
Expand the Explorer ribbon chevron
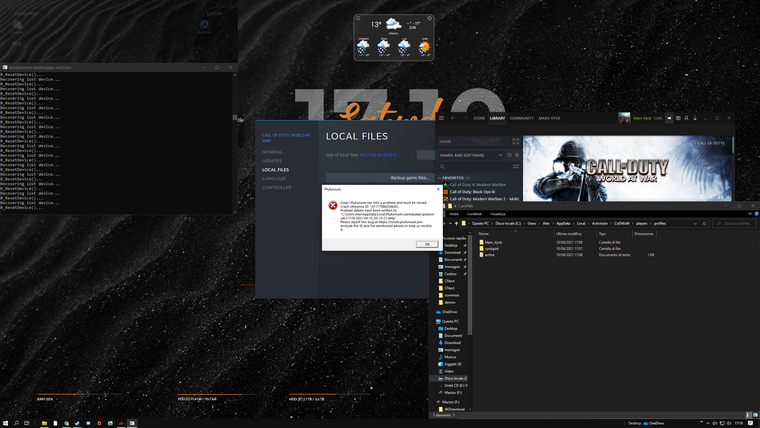tap(750, 214)
